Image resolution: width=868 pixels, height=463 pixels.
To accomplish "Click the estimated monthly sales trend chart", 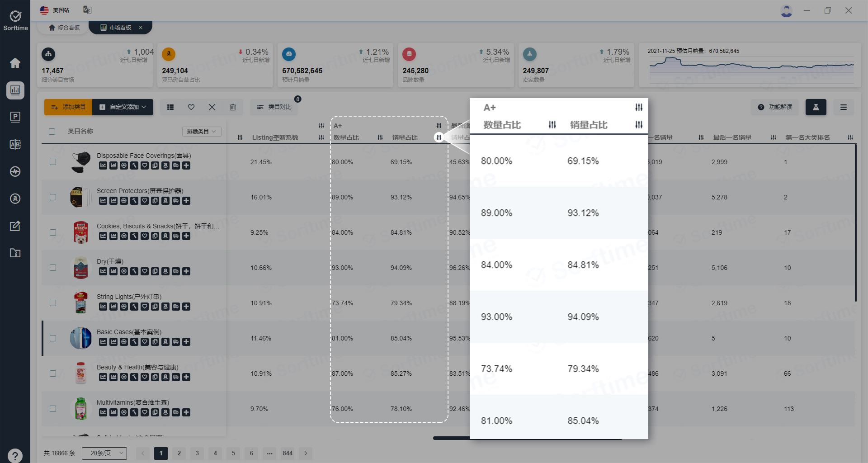I will click(751, 69).
